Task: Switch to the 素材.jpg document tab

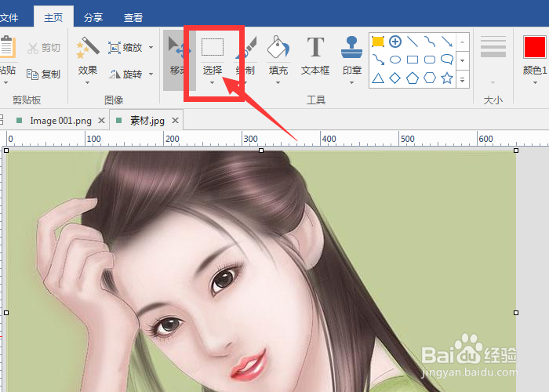Action: [x=147, y=121]
